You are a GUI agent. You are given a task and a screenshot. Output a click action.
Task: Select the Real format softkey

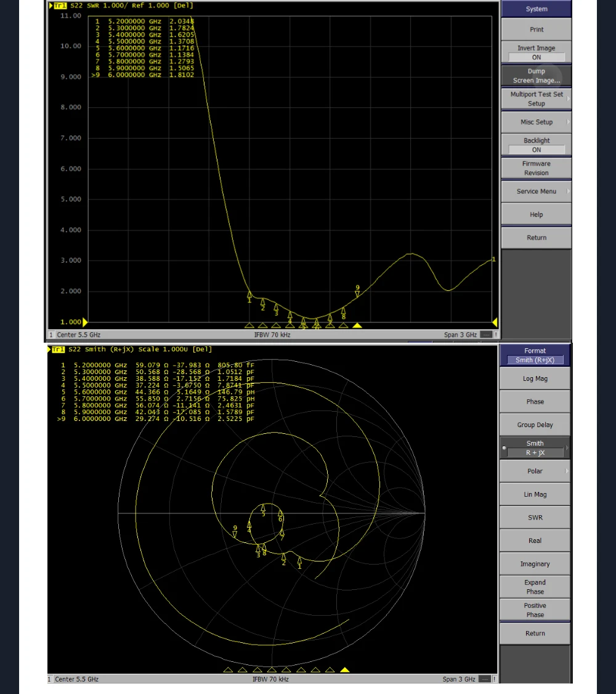[x=535, y=541]
